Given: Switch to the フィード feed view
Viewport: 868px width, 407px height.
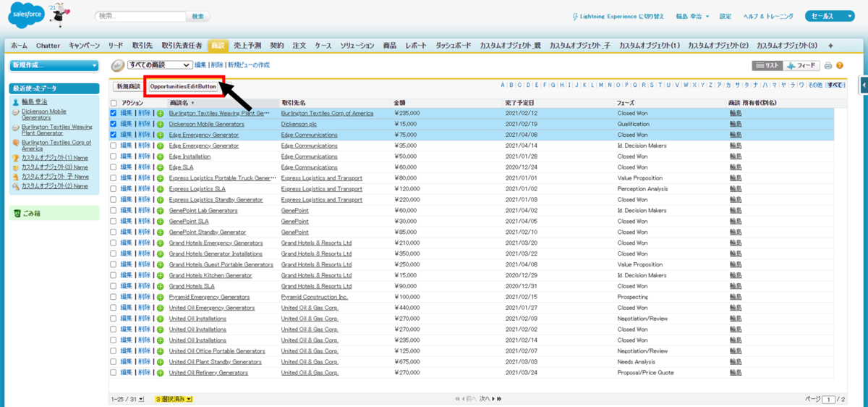Looking at the screenshot, I should pos(801,65).
